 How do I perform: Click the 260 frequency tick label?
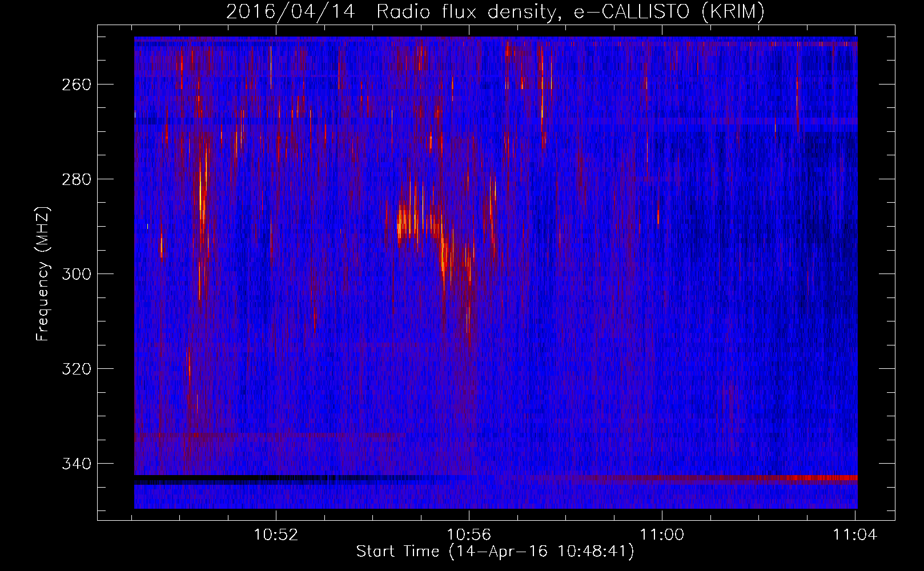point(77,85)
